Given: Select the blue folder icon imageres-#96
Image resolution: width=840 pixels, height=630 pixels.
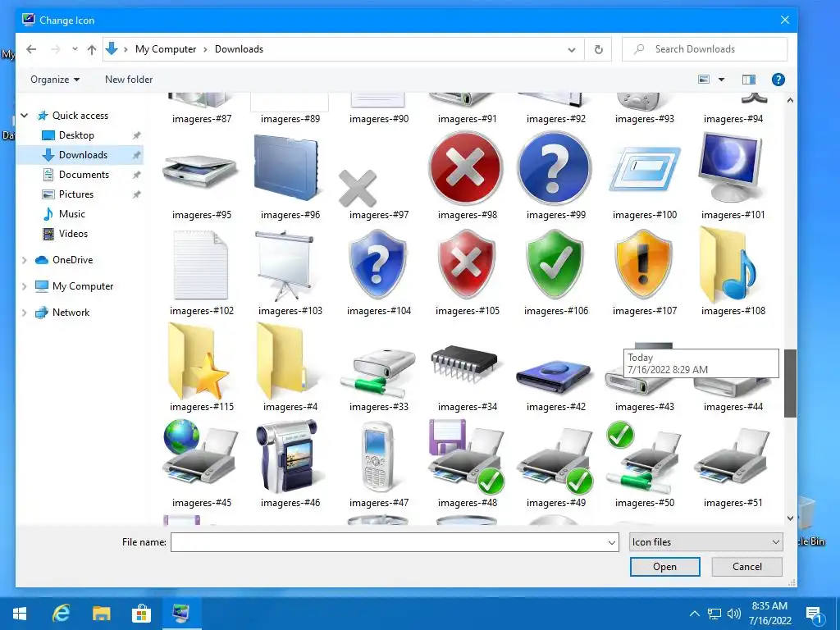Looking at the screenshot, I should click(287, 167).
